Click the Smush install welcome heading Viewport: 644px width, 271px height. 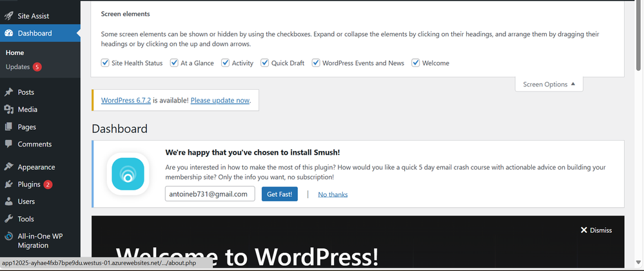[x=253, y=152]
